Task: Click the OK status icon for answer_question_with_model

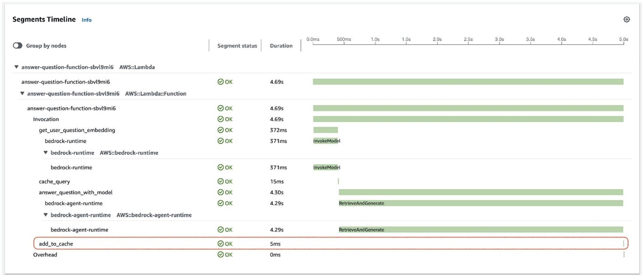Action: pyautogui.click(x=220, y=192)
